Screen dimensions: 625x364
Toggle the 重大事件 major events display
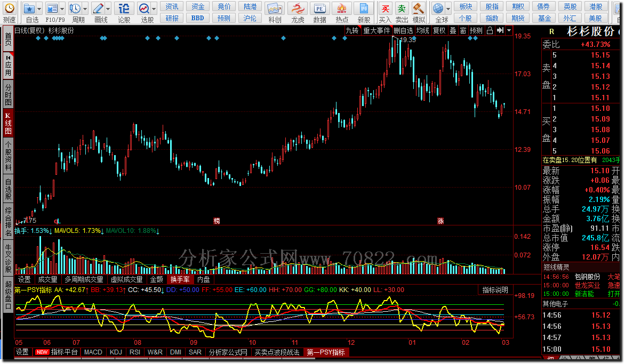pos(376,30)
